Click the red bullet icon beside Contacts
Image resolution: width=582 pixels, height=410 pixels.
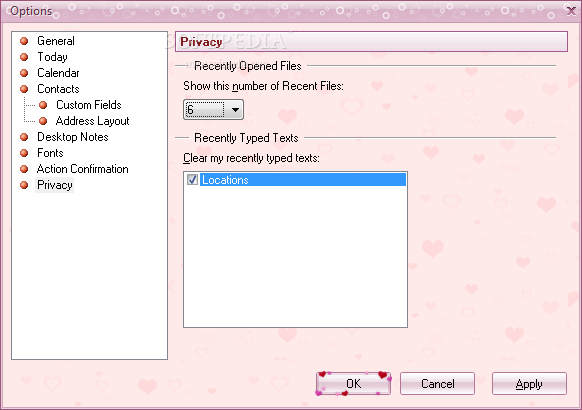tap(24, 89)
